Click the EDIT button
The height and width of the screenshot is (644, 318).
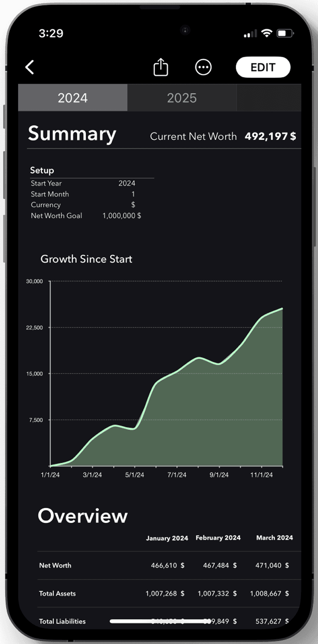click(x=263, y=67)
